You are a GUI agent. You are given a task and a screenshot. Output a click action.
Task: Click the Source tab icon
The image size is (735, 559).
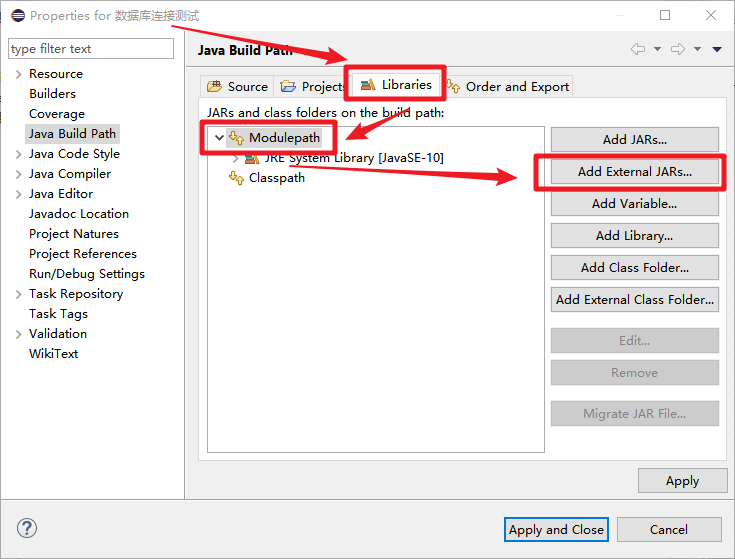(214, 86)
